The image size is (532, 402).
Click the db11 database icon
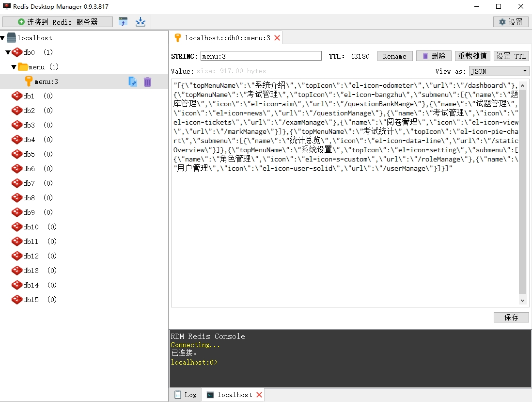point(17,241)
